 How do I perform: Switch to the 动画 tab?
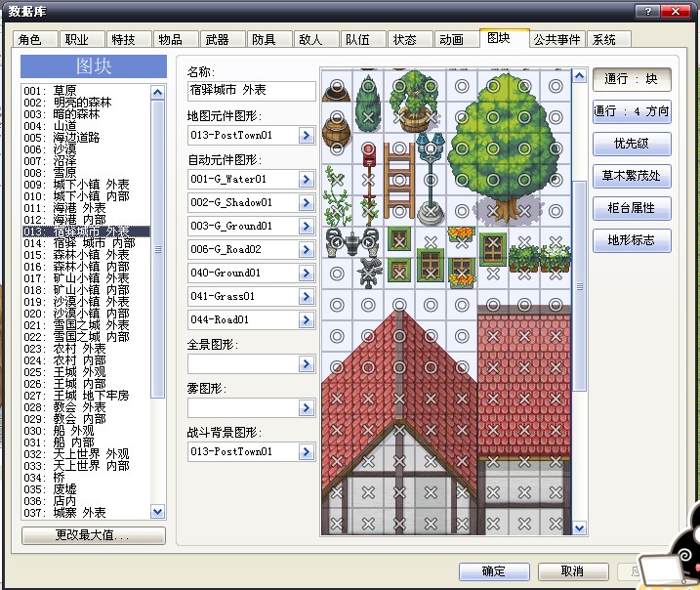click(x=457, y=39)
